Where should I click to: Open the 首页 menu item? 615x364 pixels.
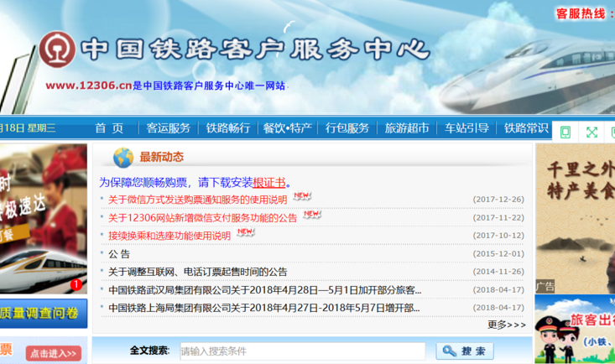(109, 127)
